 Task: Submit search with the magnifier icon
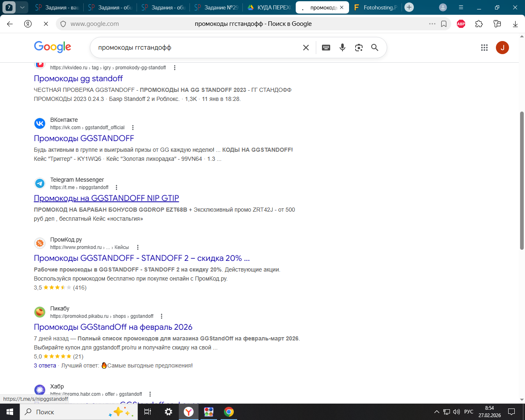374,48
